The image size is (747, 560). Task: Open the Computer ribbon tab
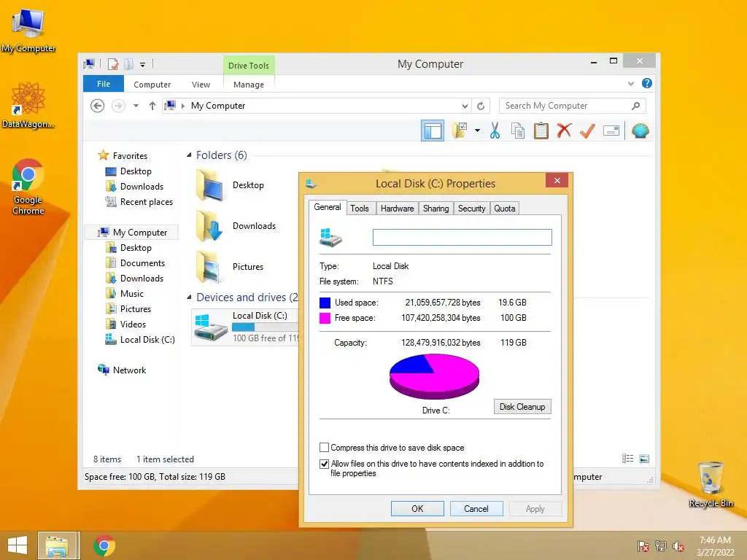[152, 85]
